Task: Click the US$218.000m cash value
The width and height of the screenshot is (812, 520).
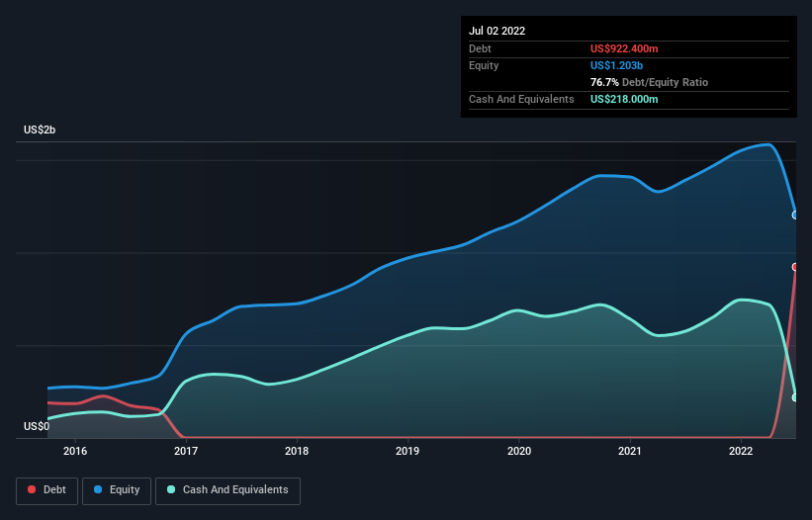Action: (624, 99)
